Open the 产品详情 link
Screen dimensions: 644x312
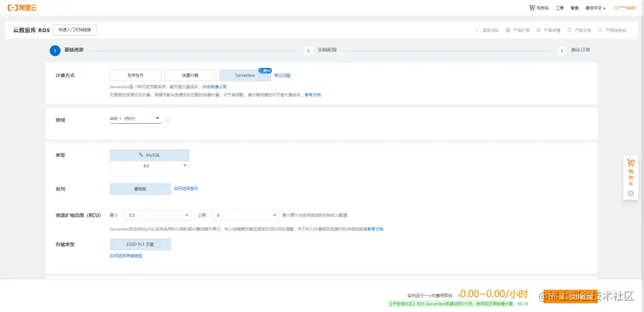coord(552,30)
